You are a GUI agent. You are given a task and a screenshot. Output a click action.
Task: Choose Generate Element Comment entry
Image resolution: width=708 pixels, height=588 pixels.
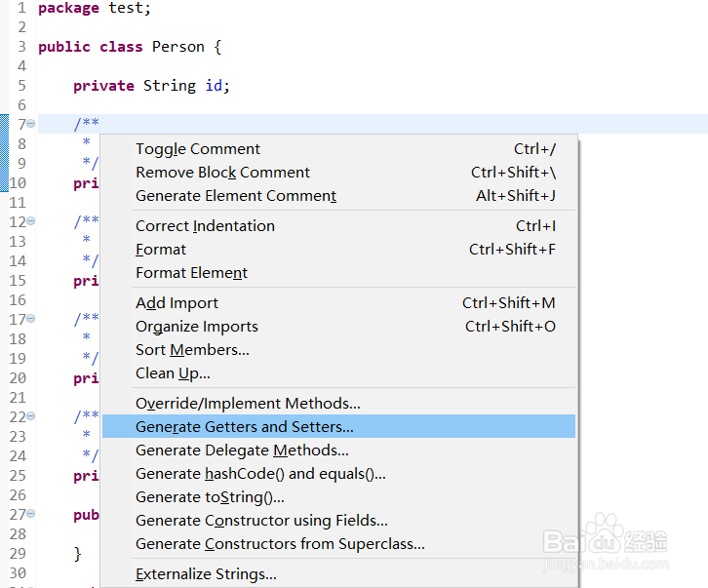[x=338, y=196]
